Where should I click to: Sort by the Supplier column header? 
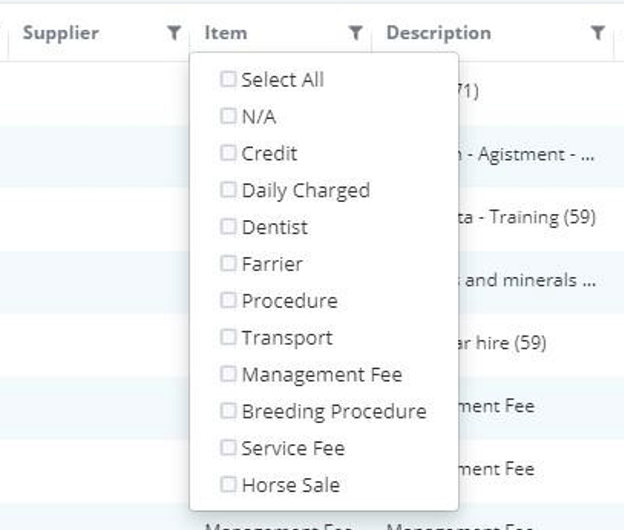pos(61,33)
